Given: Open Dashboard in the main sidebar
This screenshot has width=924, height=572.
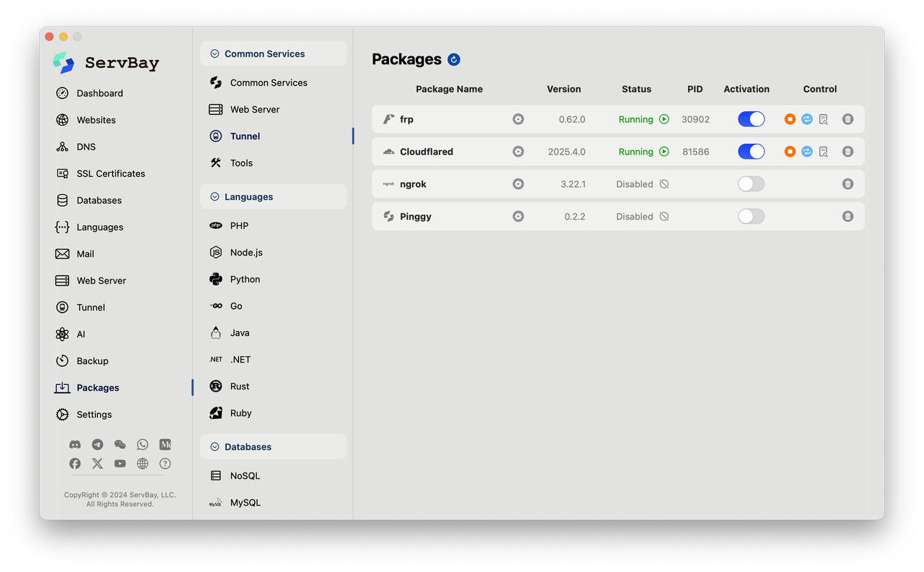Looking at the screenshot, I should click(x=100, y=93).
